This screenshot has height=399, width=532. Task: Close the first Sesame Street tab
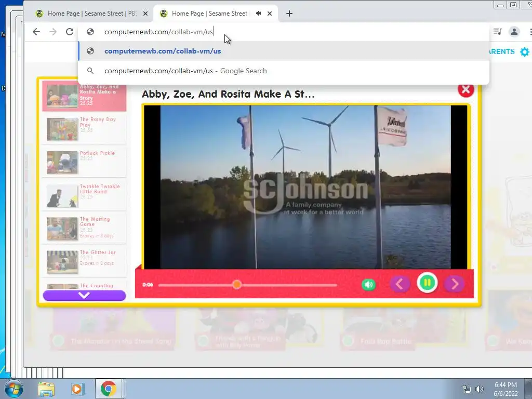(145, 14)
